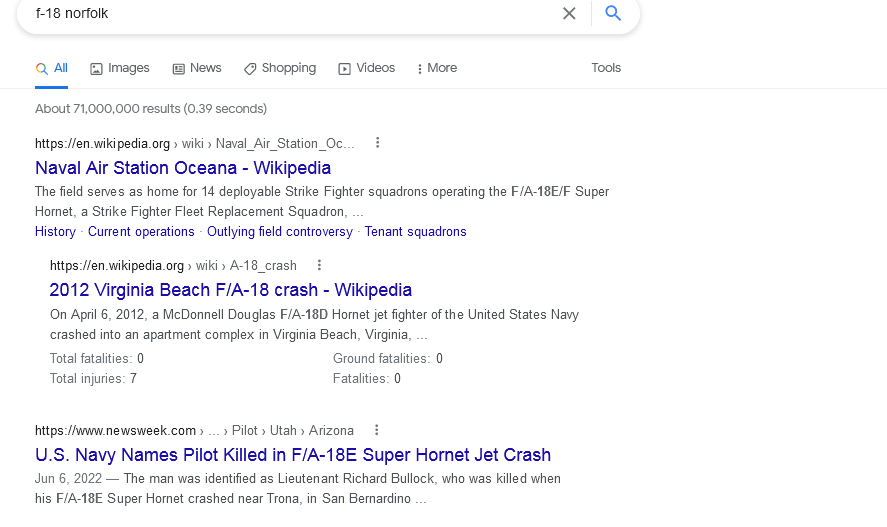This screenshot has width=887, height=527.
Task: Switch to the Images tab
Action: click(120, 68)
